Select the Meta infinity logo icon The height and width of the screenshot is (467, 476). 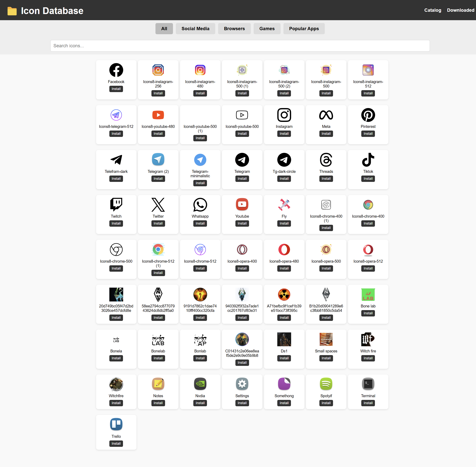326,115
